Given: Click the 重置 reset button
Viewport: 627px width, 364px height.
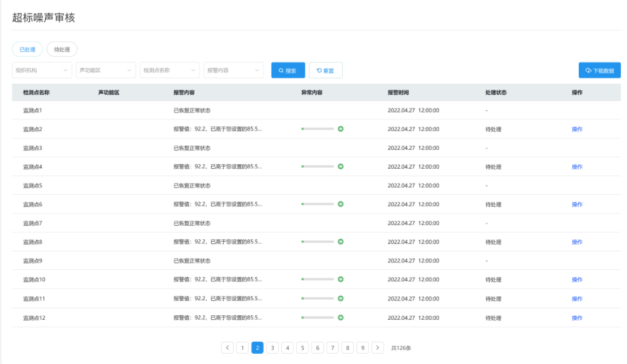Looking at the screenshot, I should [326, 70].
